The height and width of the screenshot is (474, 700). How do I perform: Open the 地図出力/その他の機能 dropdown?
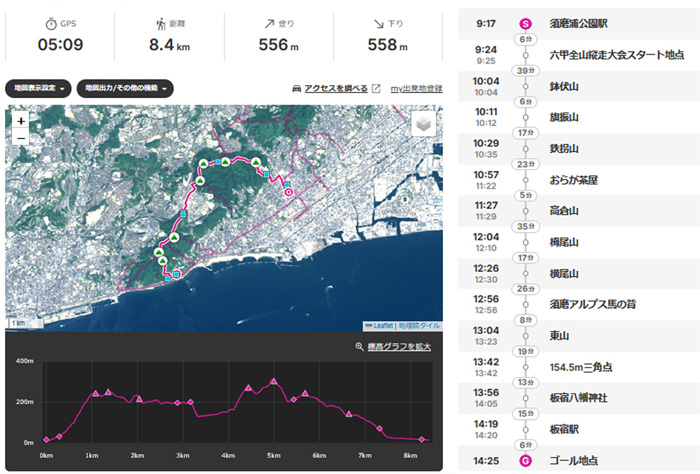coord(125,88)
